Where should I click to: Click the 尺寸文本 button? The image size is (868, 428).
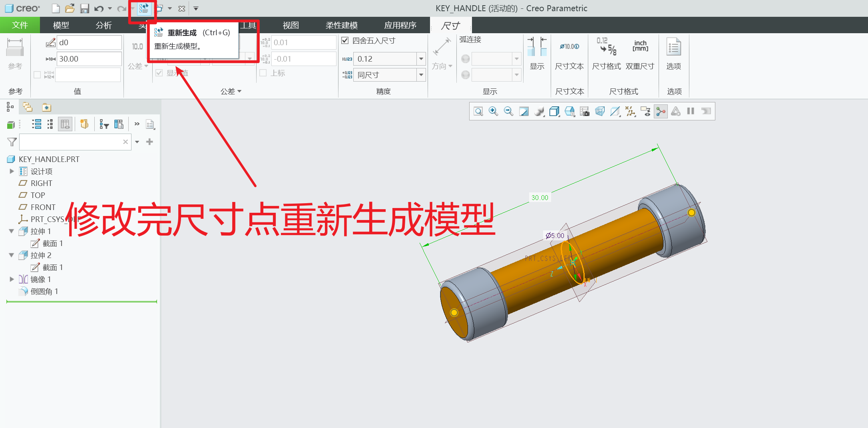569,54
